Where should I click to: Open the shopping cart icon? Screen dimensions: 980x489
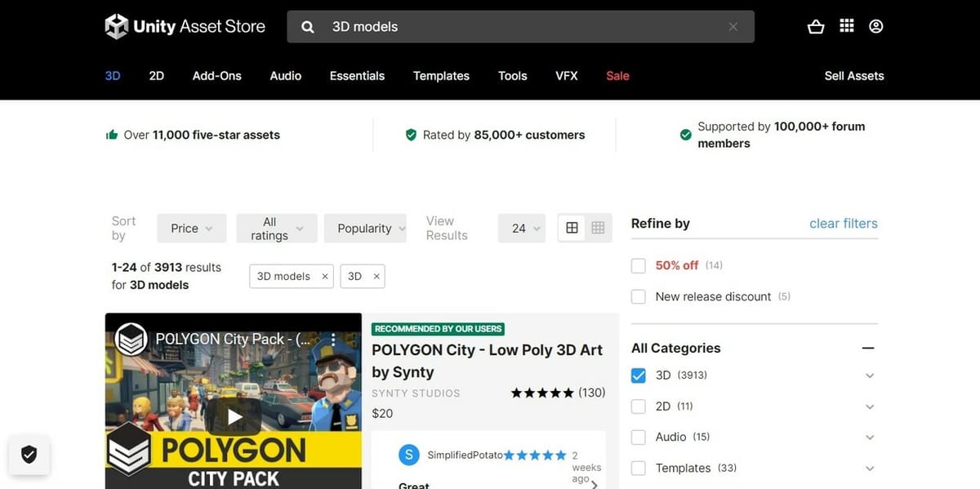click(x=816, y=27)
